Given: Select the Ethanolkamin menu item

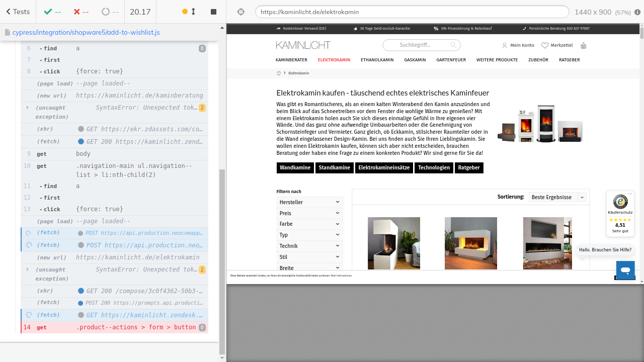Looking at the screenshot, I should [377, 60].
